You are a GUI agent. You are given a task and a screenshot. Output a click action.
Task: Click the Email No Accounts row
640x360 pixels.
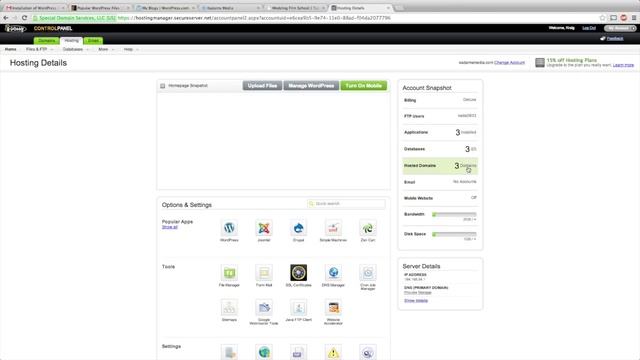pyautogui.click(x=440, y=182)
